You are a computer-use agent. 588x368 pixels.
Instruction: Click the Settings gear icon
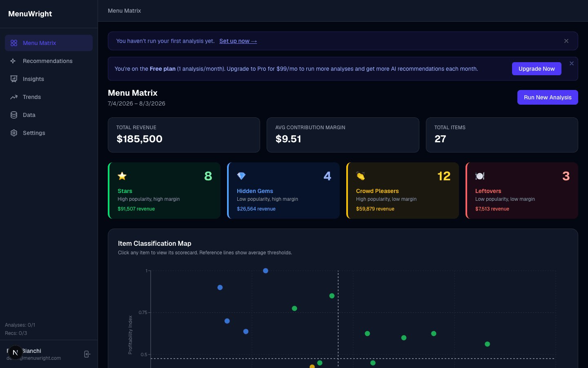click(x=14, y=133)
